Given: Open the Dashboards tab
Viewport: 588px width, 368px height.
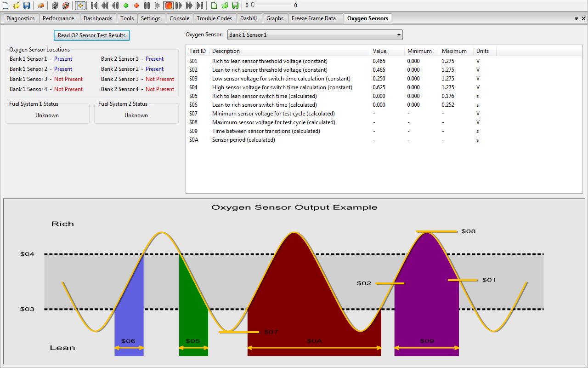Looking at the screenshot, I should coord(98,18).
